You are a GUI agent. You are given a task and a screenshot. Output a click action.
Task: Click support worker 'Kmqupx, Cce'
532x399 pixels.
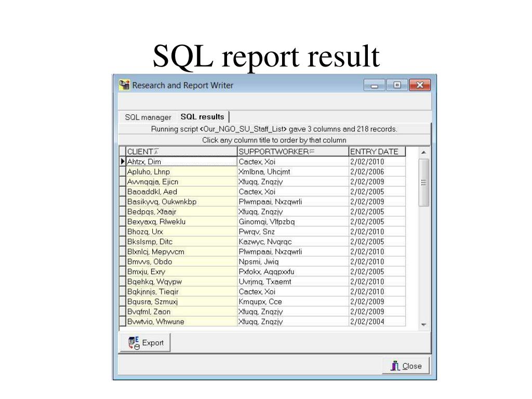292,302
